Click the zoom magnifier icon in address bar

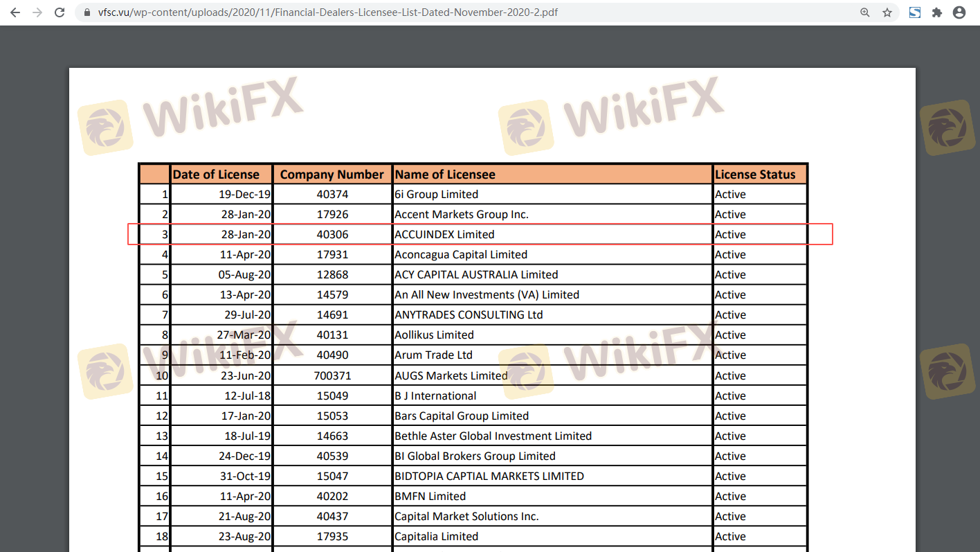point(864,12)
